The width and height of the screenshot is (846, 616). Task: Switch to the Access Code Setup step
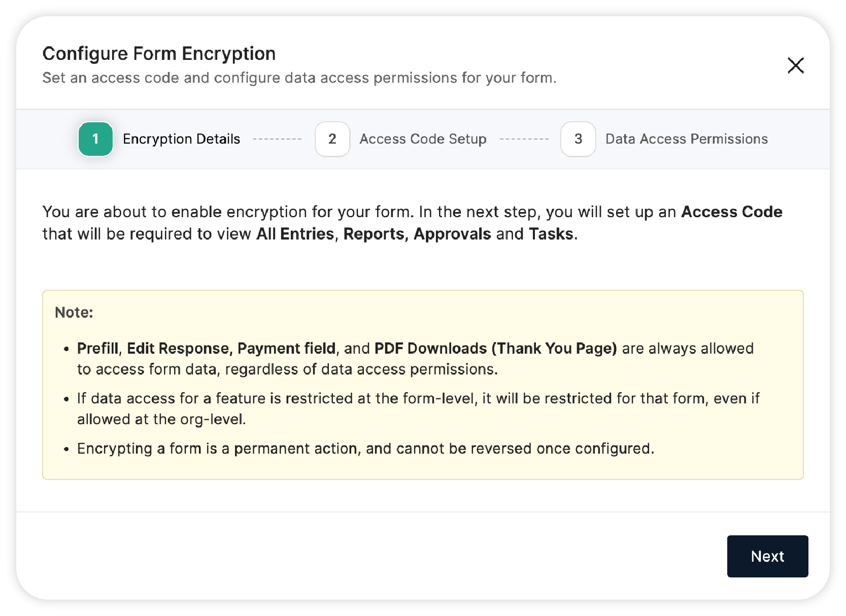[423, 139]
